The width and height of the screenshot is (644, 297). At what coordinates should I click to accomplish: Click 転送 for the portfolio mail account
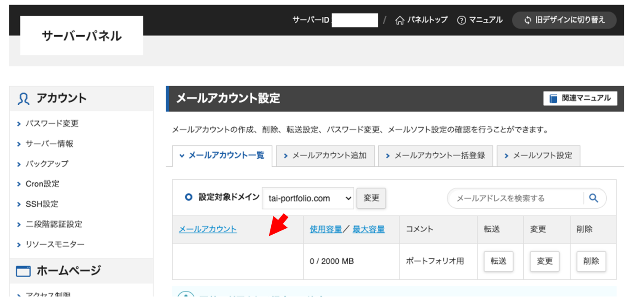point(498,261)
